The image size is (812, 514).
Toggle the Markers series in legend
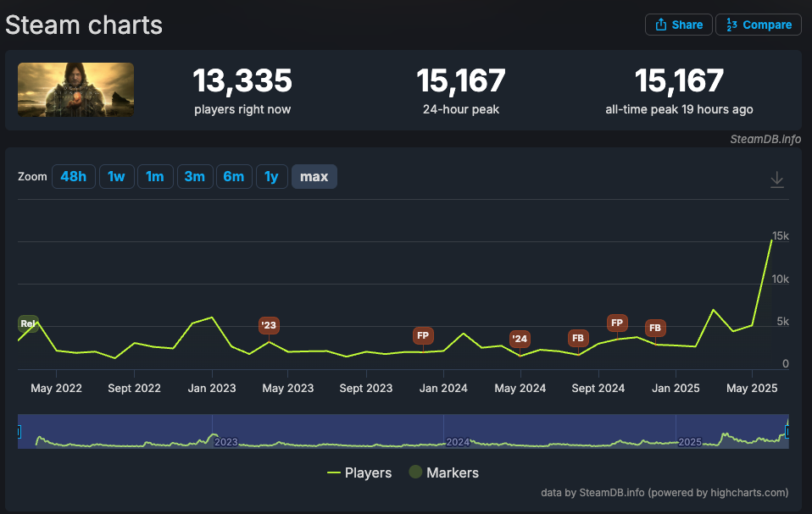[x=444, y=473]
